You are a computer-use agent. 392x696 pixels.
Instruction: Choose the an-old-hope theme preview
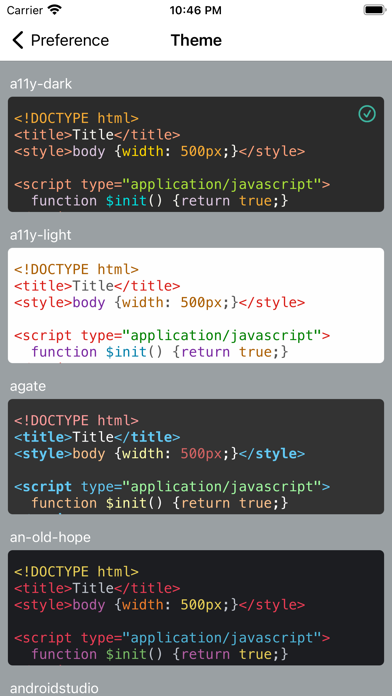pyautogui.click(x=196, y=608)
